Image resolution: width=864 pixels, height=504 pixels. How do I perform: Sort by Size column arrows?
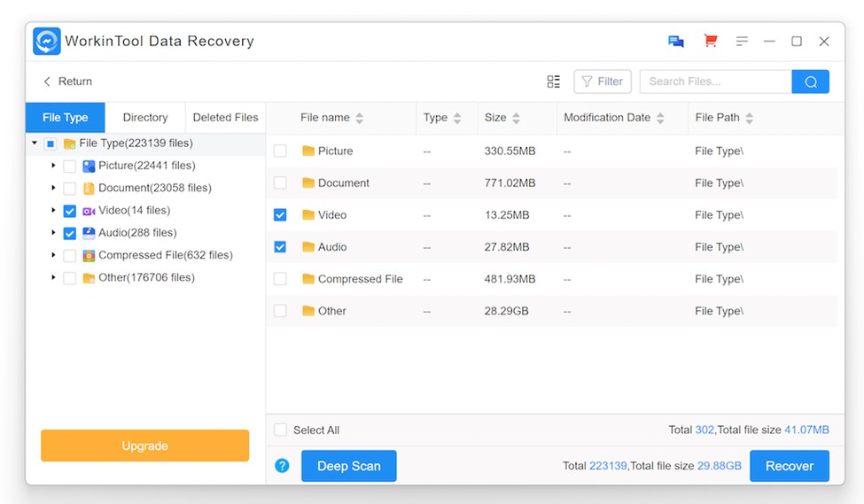(x=516, y=118)
